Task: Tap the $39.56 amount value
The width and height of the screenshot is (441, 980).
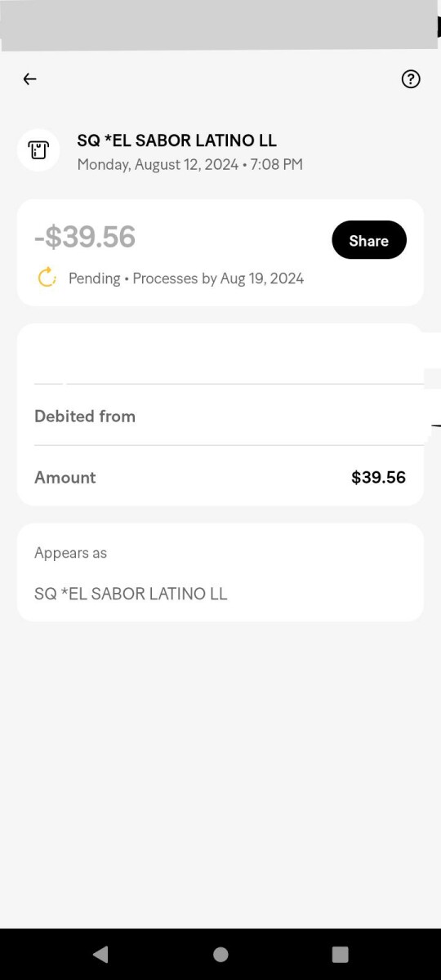Action: pyautogui.click(x=378, y=478)
